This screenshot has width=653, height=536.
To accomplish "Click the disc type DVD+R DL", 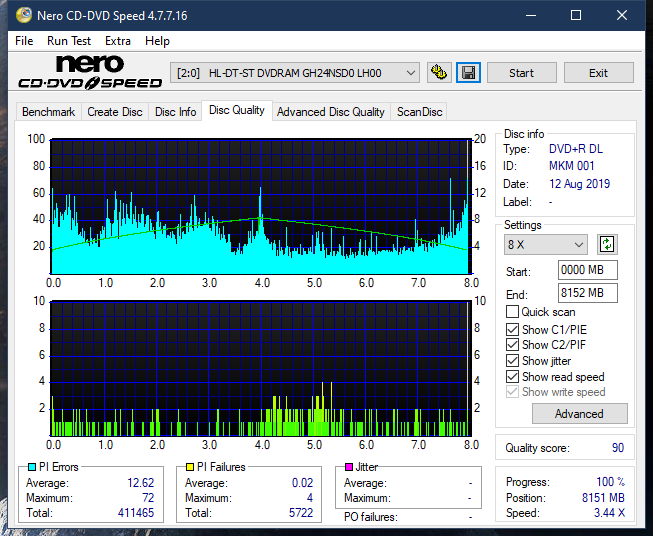I will click(576, 149).
